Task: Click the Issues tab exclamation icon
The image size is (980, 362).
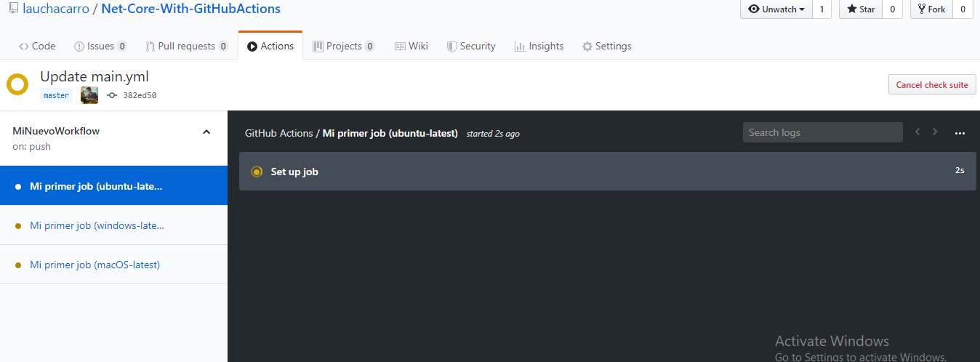Action: (x=79, y=47)
